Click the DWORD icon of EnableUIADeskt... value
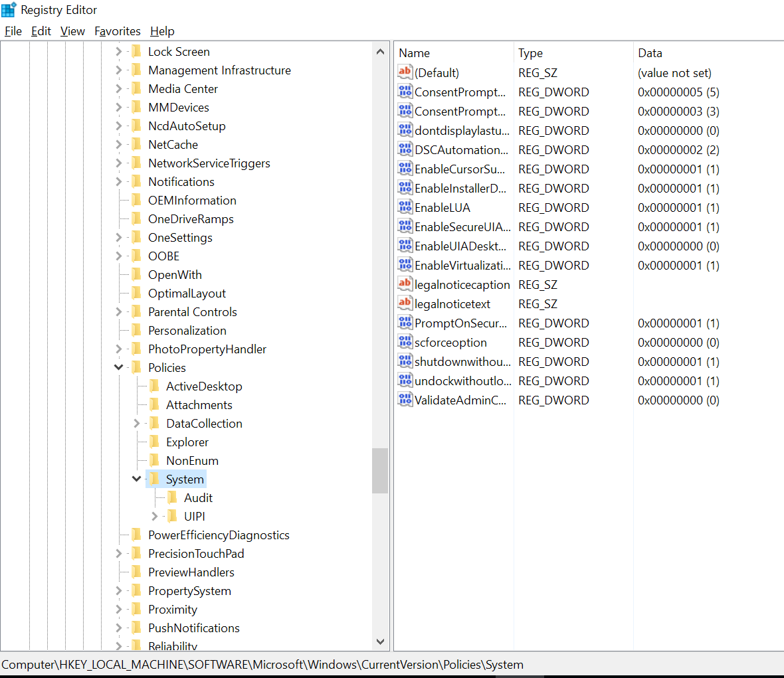Screen dimensions: 784x678 coord(405,245)
